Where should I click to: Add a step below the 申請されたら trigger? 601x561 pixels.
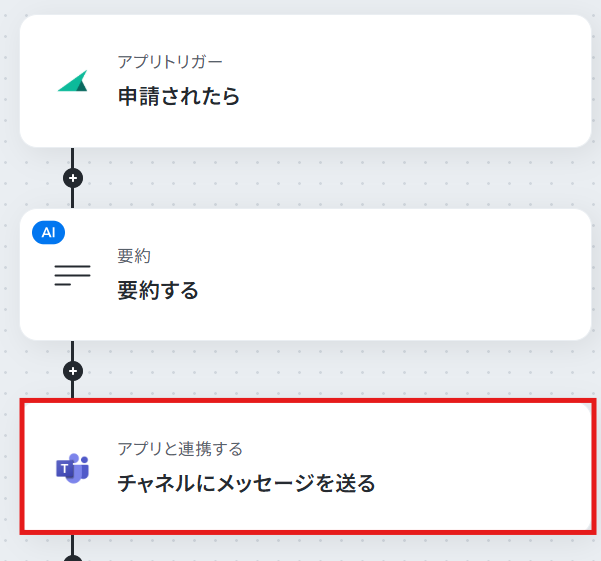73,178
